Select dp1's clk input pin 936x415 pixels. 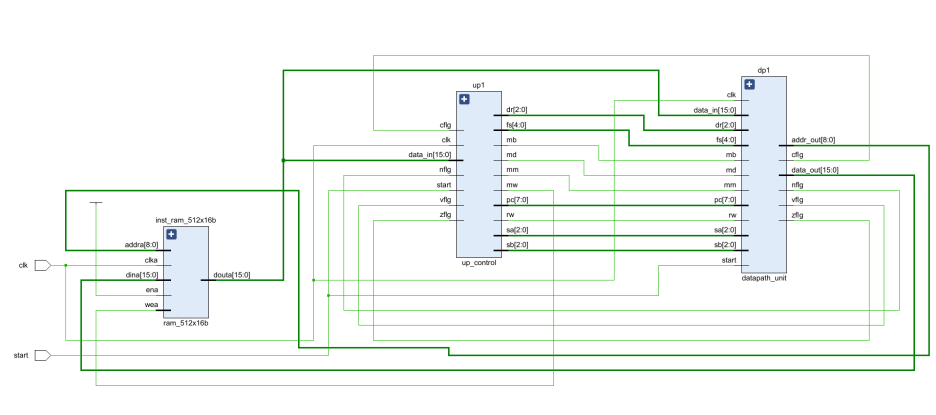731,95
